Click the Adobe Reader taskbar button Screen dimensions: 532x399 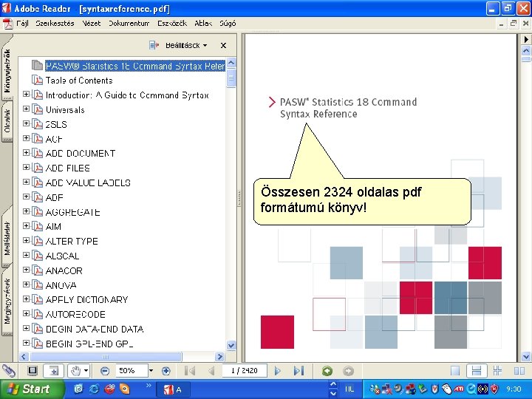point(173,389)
